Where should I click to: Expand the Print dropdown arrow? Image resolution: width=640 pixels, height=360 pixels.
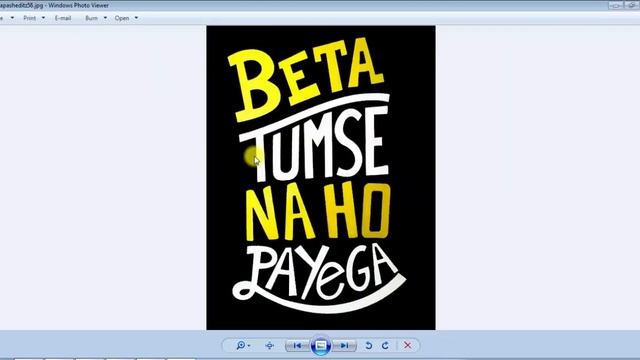click(43, 18)
